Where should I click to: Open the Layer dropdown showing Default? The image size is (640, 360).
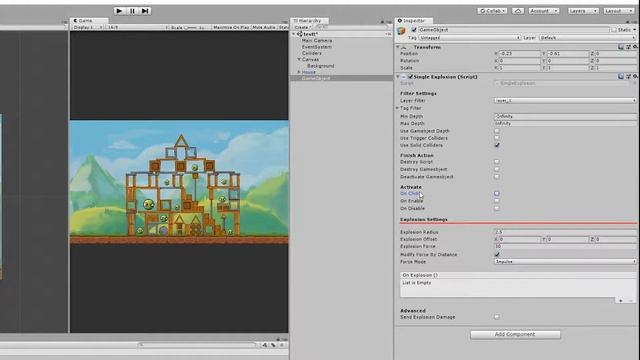[588, 38]
